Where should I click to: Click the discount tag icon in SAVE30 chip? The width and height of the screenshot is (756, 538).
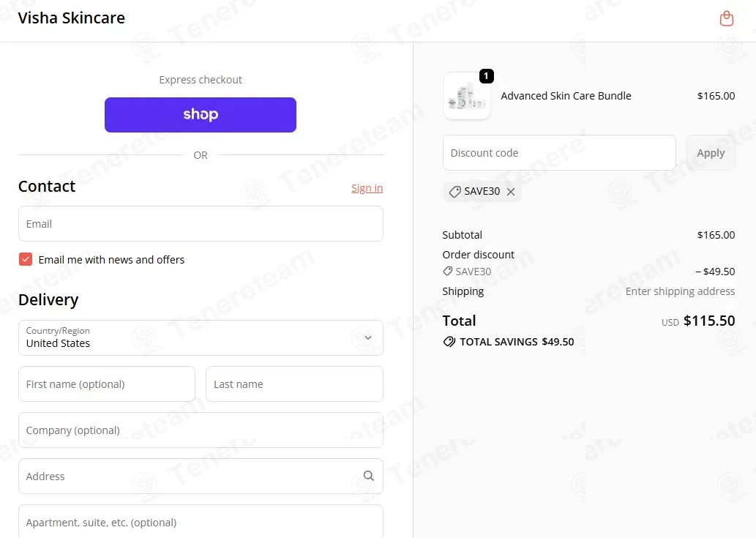click(x=454, y=192)
